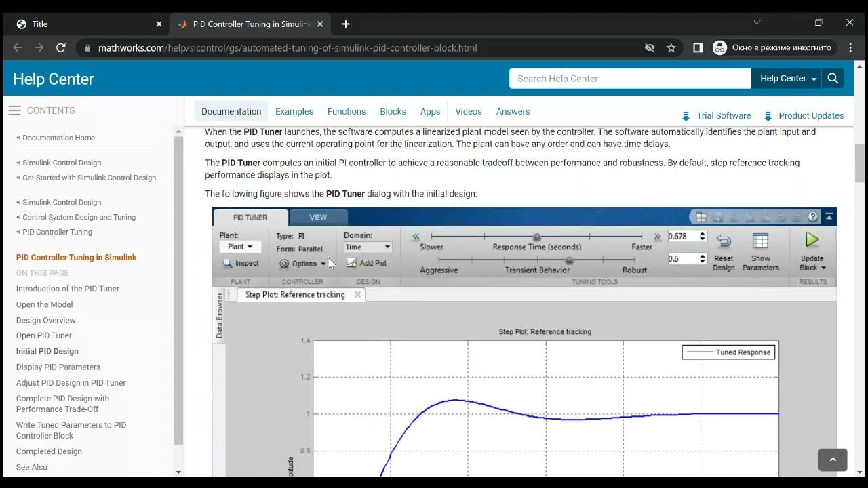Click the Trial Software download icon
This screenshot has width=868, height=488.
point(686,116)
